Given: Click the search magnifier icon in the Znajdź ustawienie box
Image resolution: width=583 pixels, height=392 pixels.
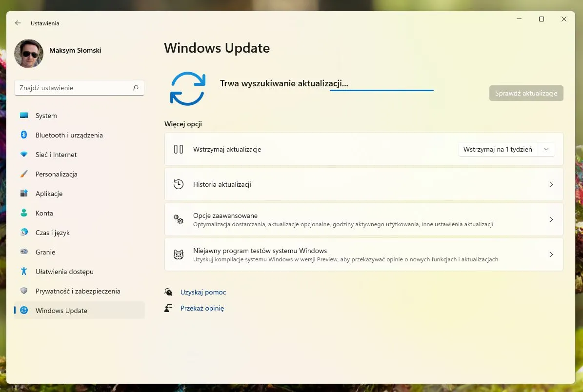Looking at the screenshot, I should pyautogui.click(x=136, y=88).
